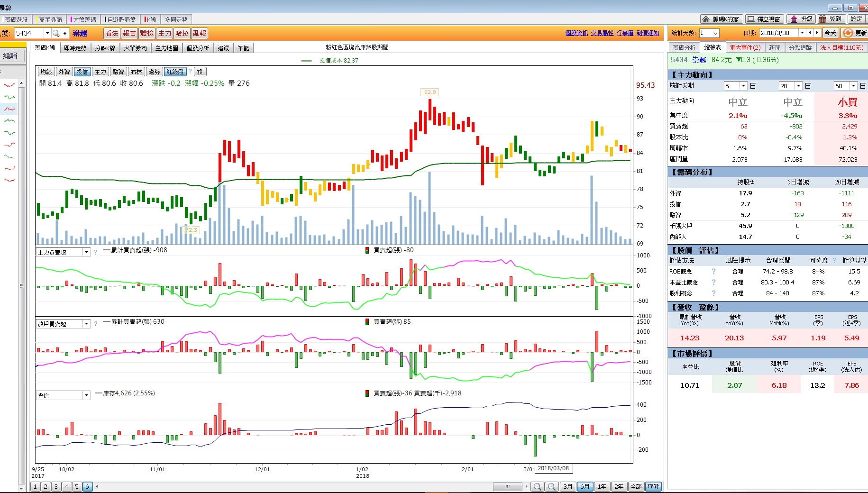Click horizontal chart scrollbar thumb
The width and height of the screenshot is (868, 493).
[507, 486]
